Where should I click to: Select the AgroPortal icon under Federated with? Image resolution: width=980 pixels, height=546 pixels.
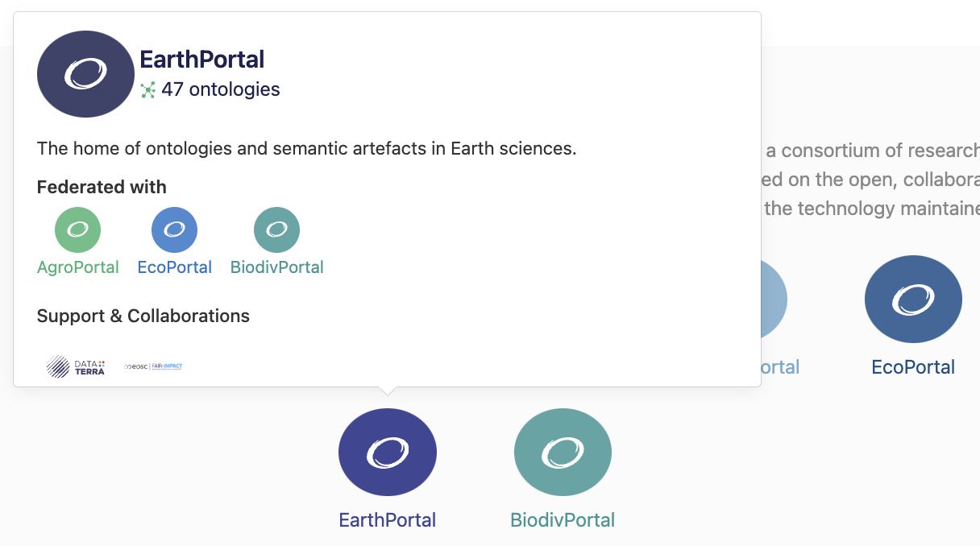point(77,229)
